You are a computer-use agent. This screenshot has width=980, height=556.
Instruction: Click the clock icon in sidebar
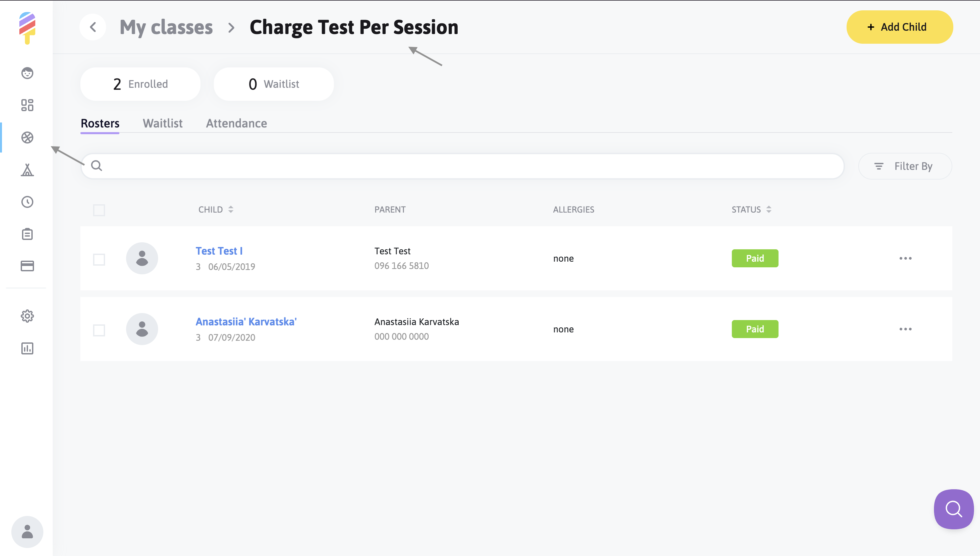[27, 202]
